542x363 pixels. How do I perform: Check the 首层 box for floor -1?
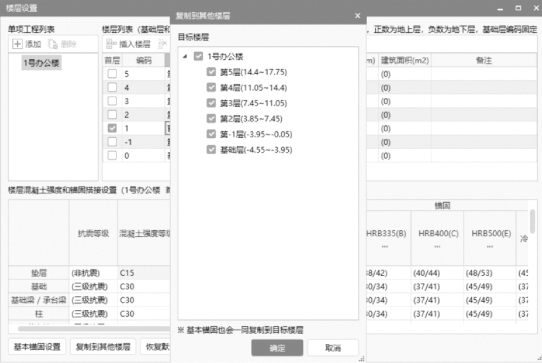click(112, 142)
